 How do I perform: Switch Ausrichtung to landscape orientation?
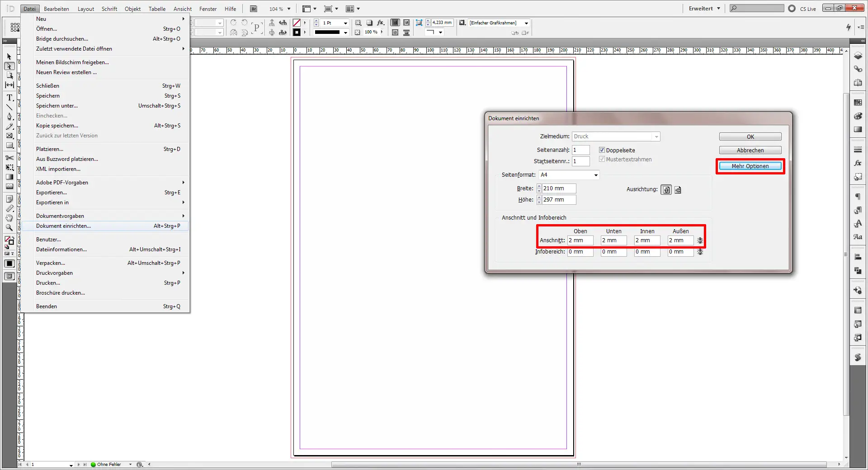678,189
